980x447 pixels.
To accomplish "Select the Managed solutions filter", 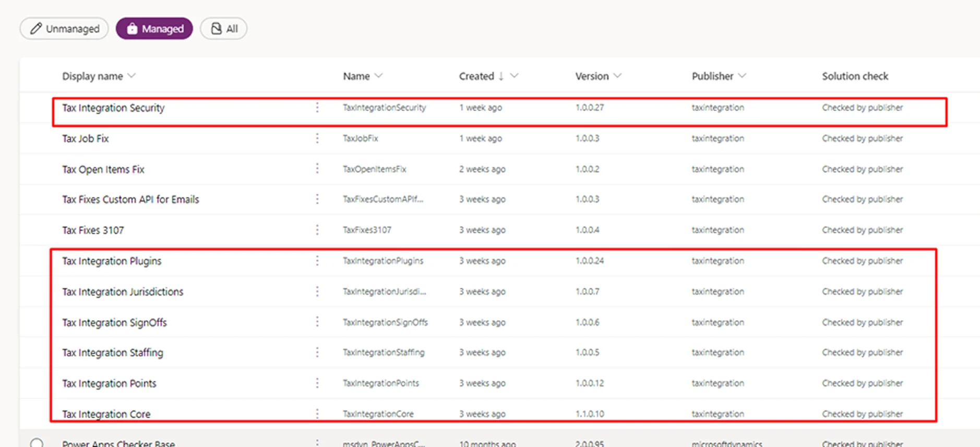I will (x=154, y=29).
